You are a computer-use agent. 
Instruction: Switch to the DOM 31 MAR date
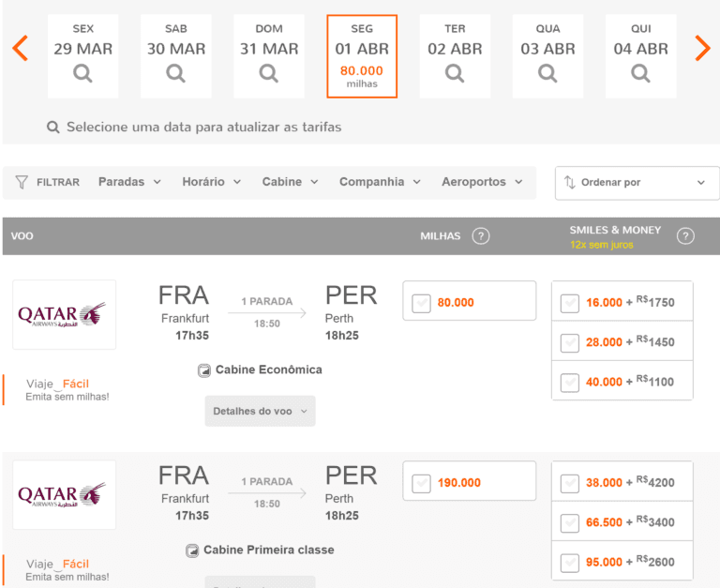point(269,56)
